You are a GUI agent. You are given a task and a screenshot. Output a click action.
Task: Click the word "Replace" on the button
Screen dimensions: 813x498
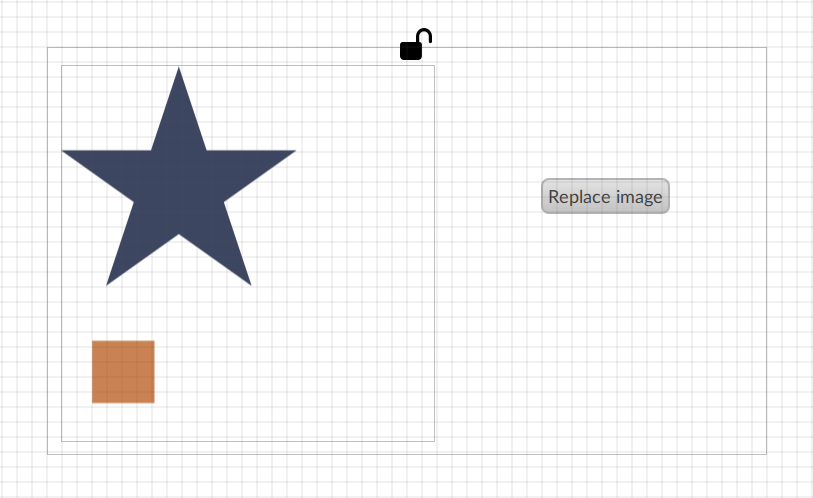573,197
